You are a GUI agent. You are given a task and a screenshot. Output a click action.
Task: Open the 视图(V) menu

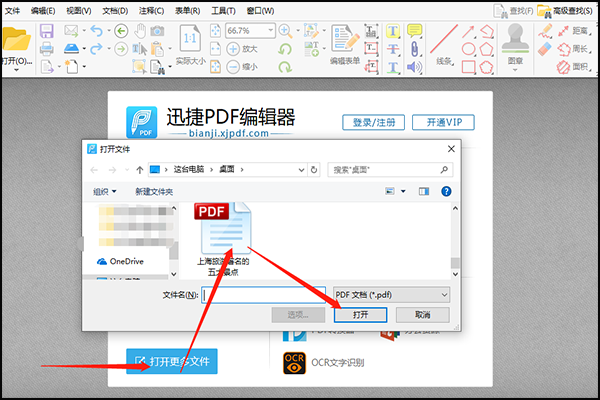pos(79,11)
